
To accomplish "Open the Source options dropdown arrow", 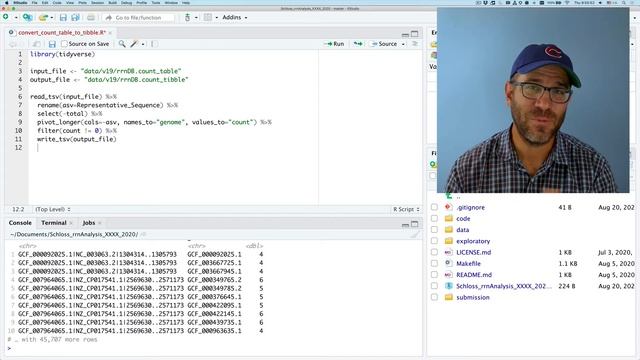I will (403, 44).
